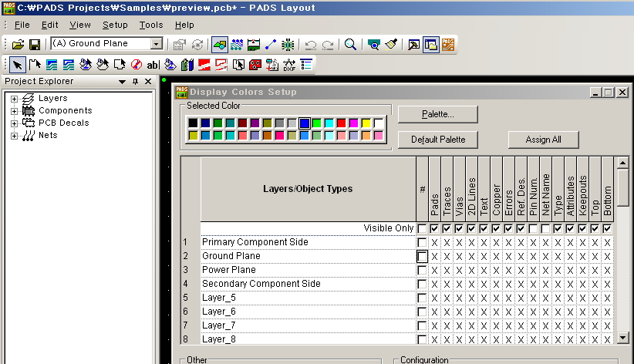Open the Setup menu
This screenshot has height=364, width=634.
115,25
